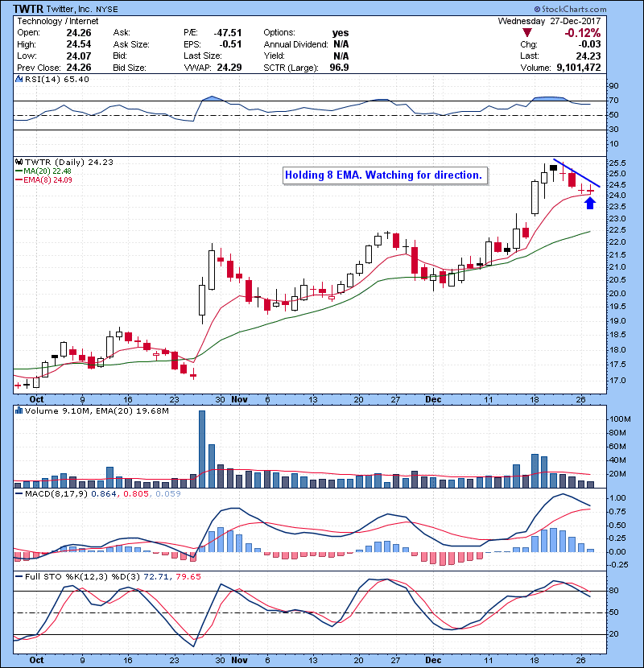This screenshot has height=668, width=644.
Task: Click the 100M volume axis label
Action: click(620, 419)
